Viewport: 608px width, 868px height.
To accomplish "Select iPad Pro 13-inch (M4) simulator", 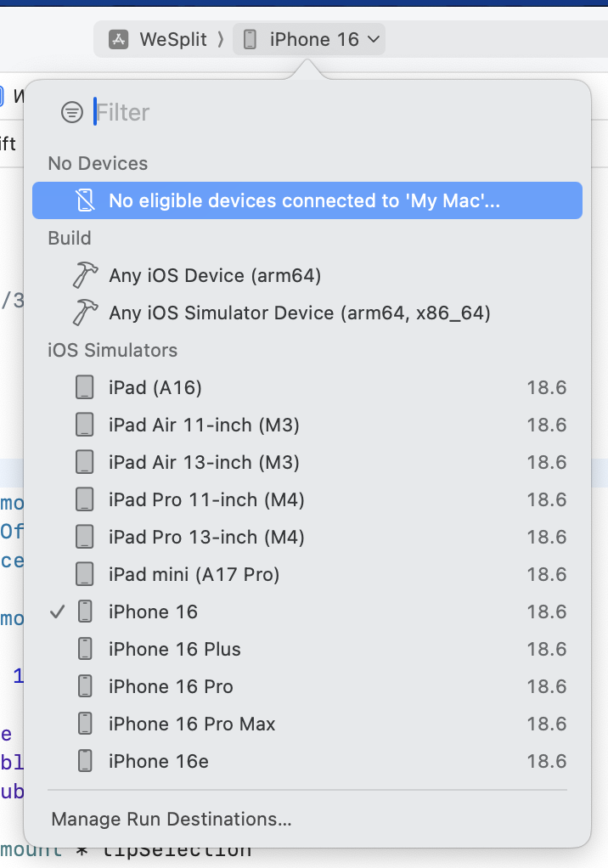I will click(x=307, y=537).
